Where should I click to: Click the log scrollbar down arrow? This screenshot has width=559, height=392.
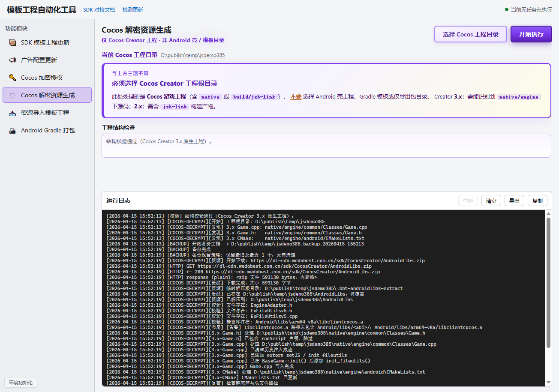[548, 383]
